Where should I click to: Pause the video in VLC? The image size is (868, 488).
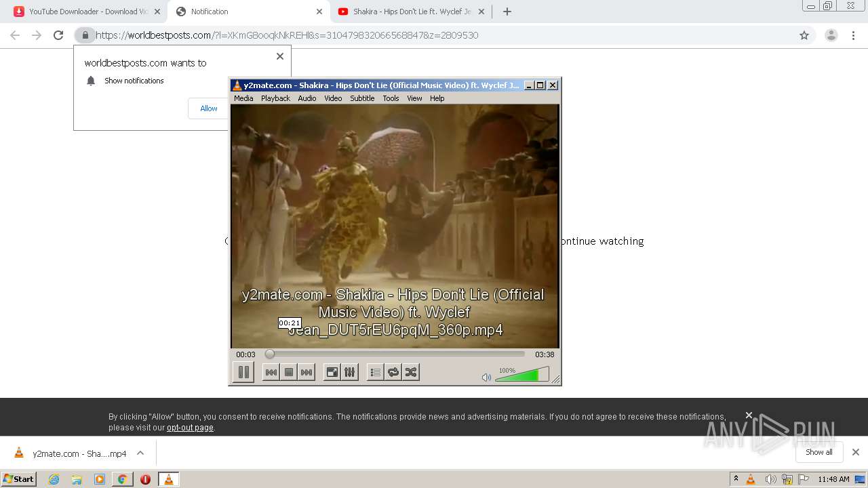[x=243, y=372]
